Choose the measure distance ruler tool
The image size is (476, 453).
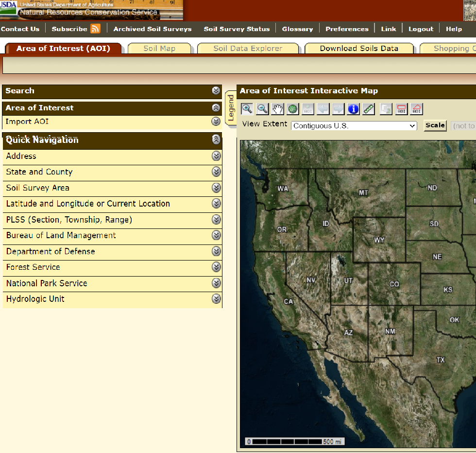tap(369, 109)
